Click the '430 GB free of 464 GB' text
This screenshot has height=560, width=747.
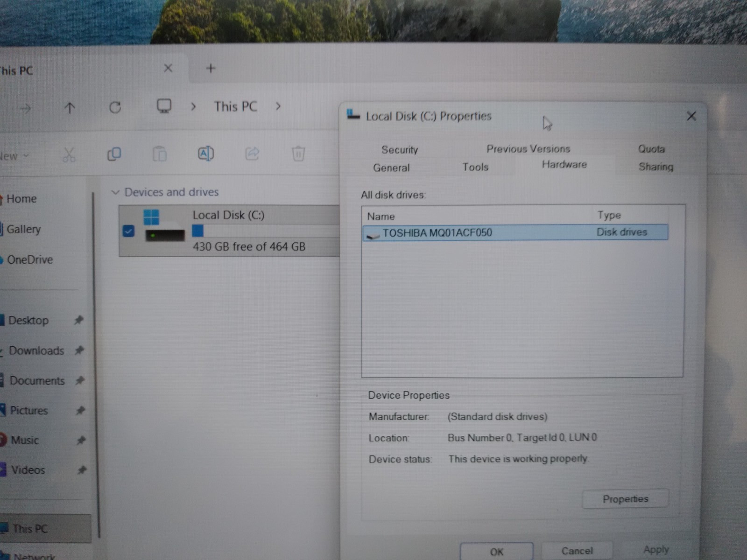point(249,246)
